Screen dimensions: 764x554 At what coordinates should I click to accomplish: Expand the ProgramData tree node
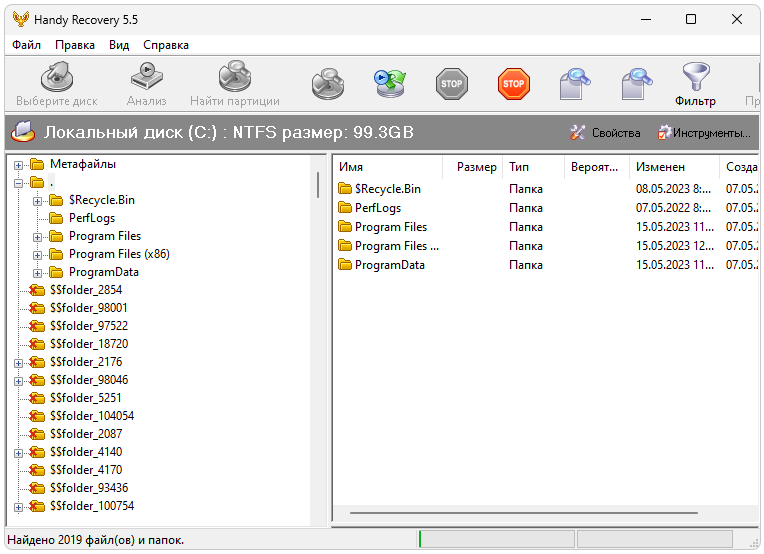(38, 273)
